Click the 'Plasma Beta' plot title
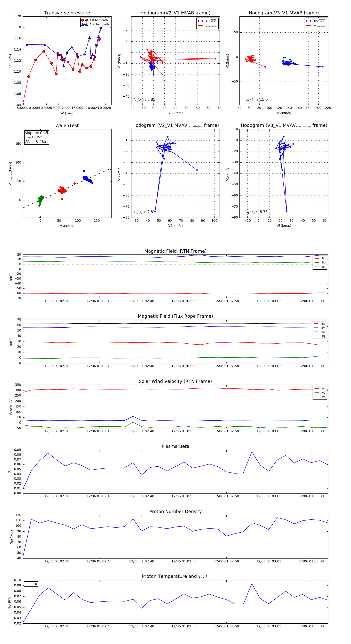Viewport: 351px width, 644px height. point(175,447)
